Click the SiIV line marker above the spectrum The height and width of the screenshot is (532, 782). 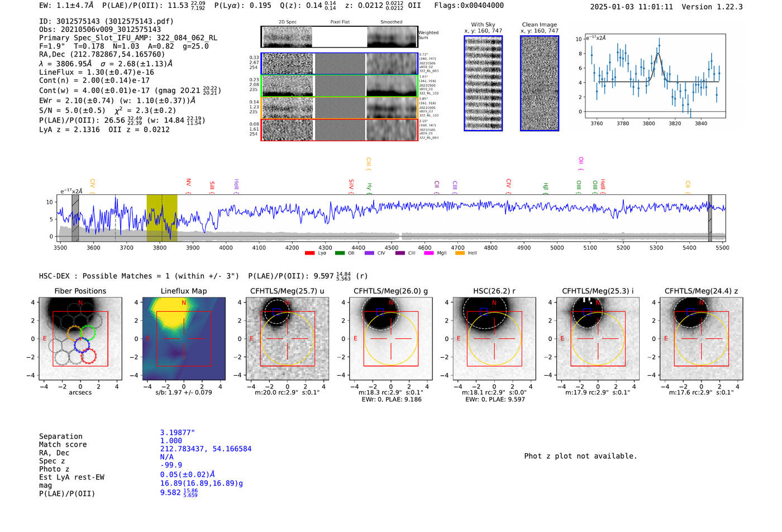[x=351, y=186]
